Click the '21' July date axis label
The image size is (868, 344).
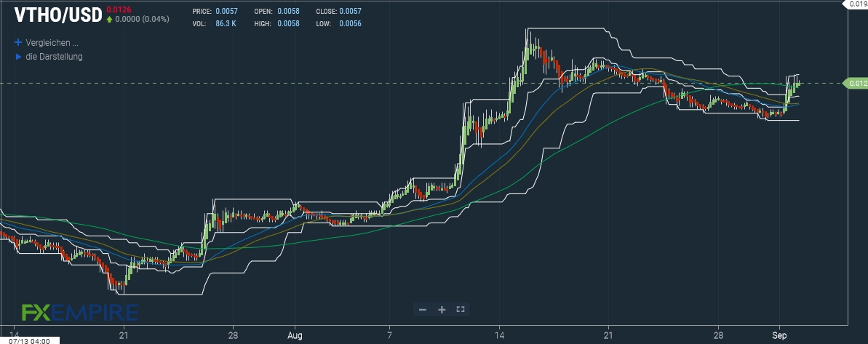coord(124,335)
